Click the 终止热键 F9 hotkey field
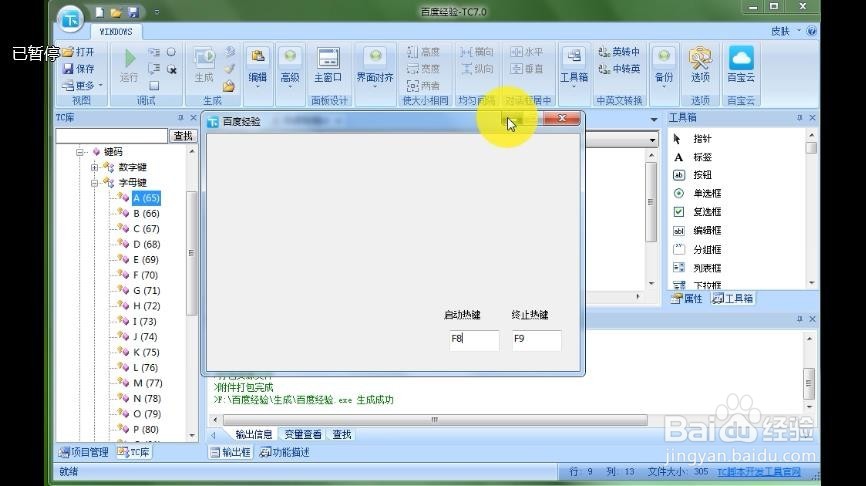Image resolution: width=866 pixels, height=486 pixels. (536, 340)
